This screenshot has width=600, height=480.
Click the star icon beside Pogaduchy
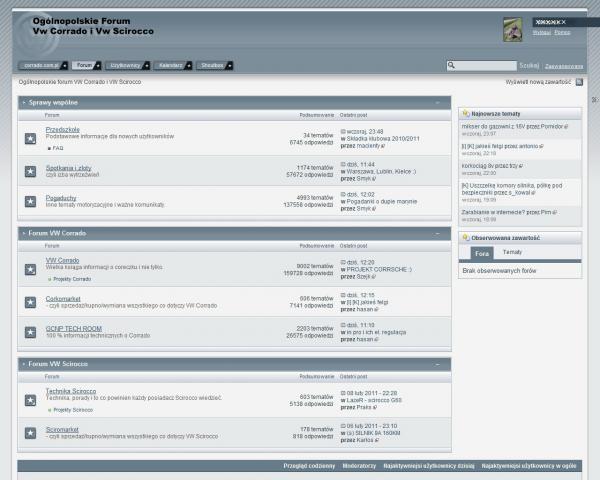click(x=30, y=201)
